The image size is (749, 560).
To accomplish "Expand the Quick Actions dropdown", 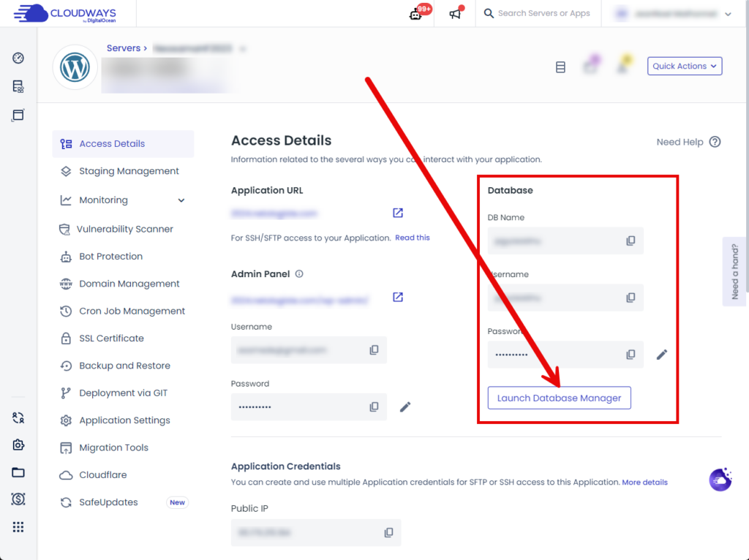I will 685,66.
